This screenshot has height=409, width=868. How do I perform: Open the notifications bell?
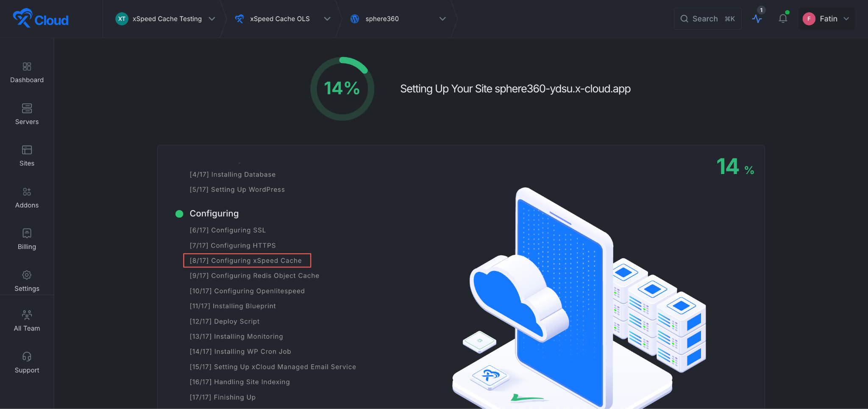tap(783, 19)
